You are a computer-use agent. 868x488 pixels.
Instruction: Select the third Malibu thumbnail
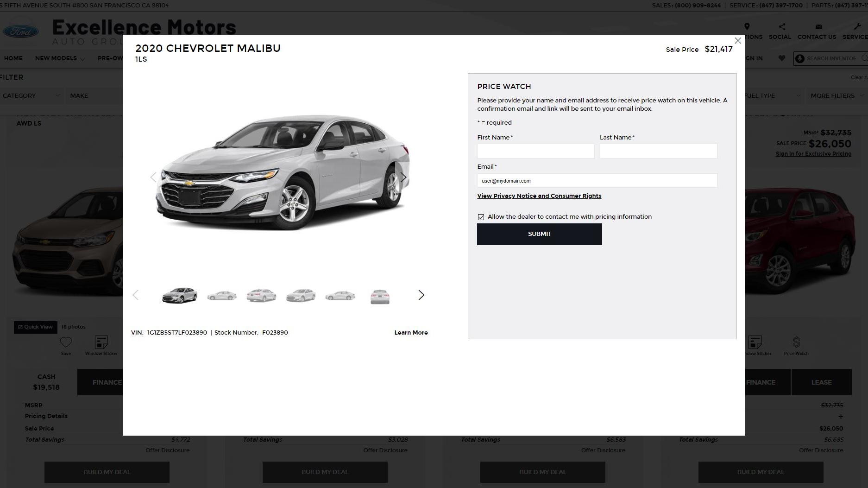click(261, 296)
